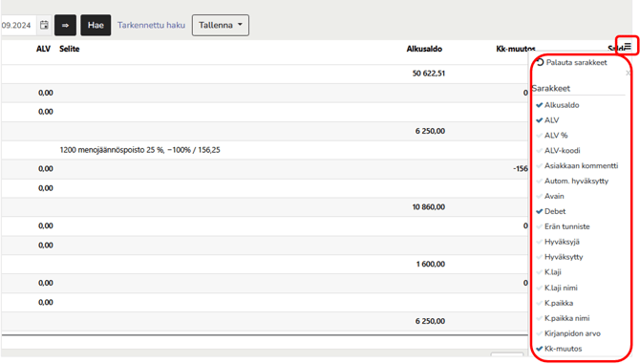The image size is (640, 364).
Task: Click the Sarakkeet section heading
Action: [x=551, y=89]
